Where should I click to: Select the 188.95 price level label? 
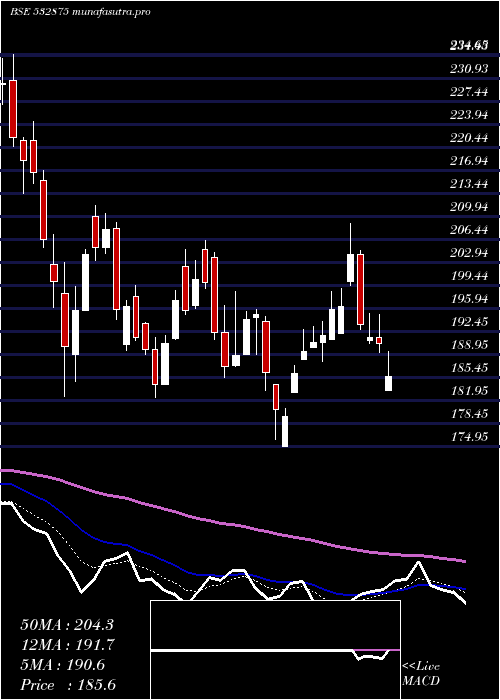click(468, 345)
